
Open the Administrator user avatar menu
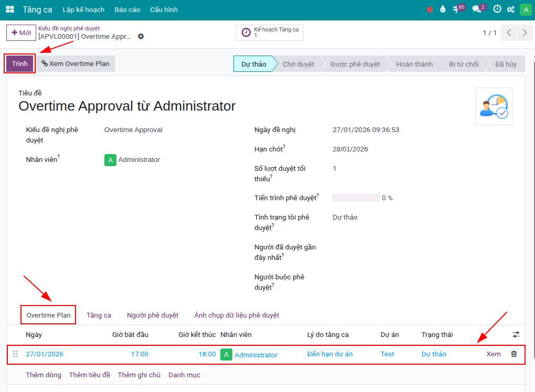tap(526, 9)
